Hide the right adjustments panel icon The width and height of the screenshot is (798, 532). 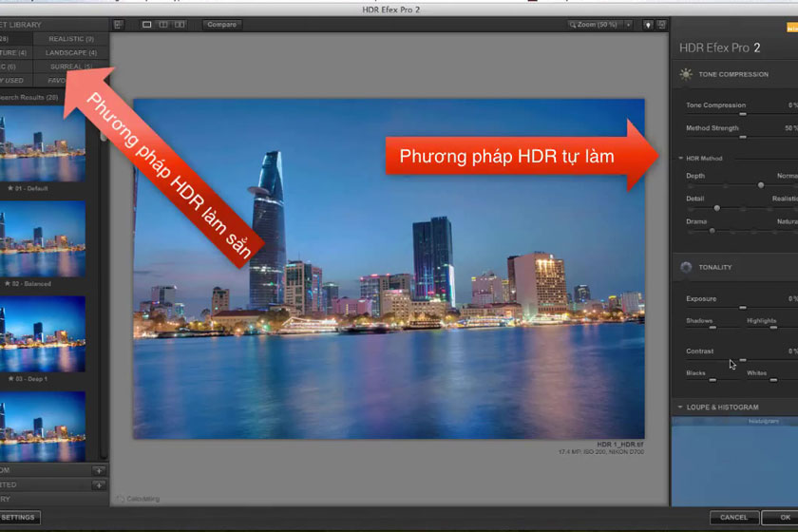tap(661, 25)
